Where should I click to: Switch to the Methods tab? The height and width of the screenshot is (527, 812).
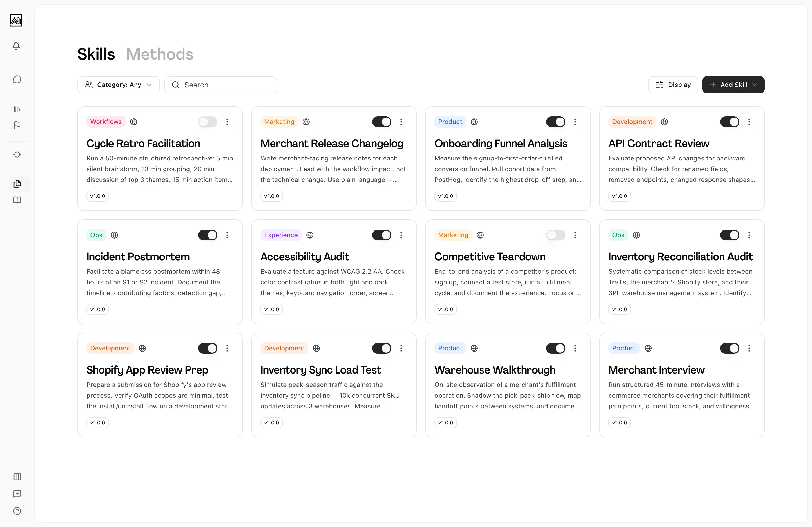(x=160, y=53)
